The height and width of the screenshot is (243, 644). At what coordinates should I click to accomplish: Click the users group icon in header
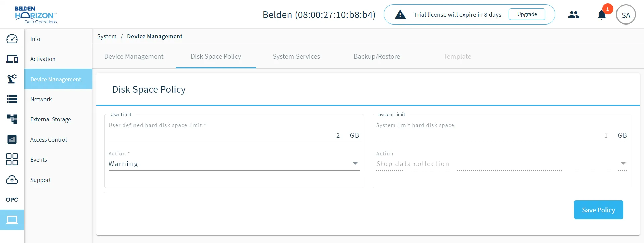click(x=574, y=15)
